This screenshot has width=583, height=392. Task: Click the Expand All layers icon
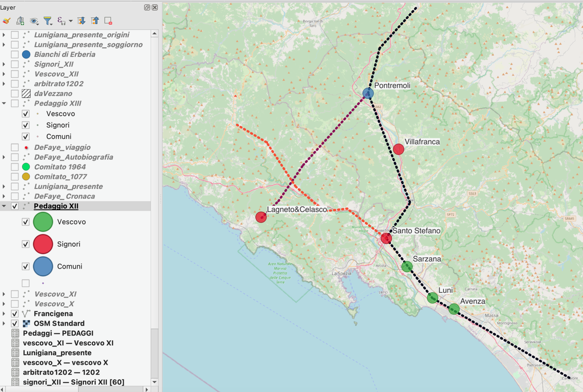tap(81, 21)
